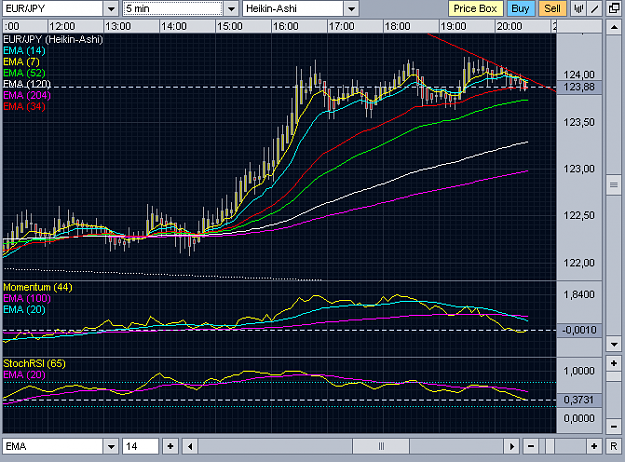625x462 pixels.
Task: Click the EMA (20) label in StochRSI panel
Action: pyautogui.click(x=24, y=375)
